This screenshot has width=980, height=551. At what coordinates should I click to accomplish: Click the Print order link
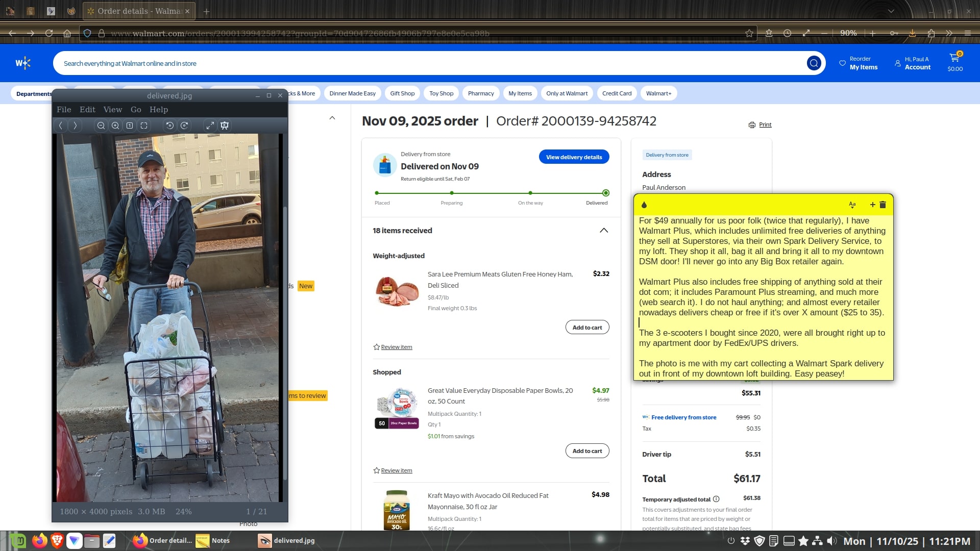pyautogui.click(x=765, y=125)
